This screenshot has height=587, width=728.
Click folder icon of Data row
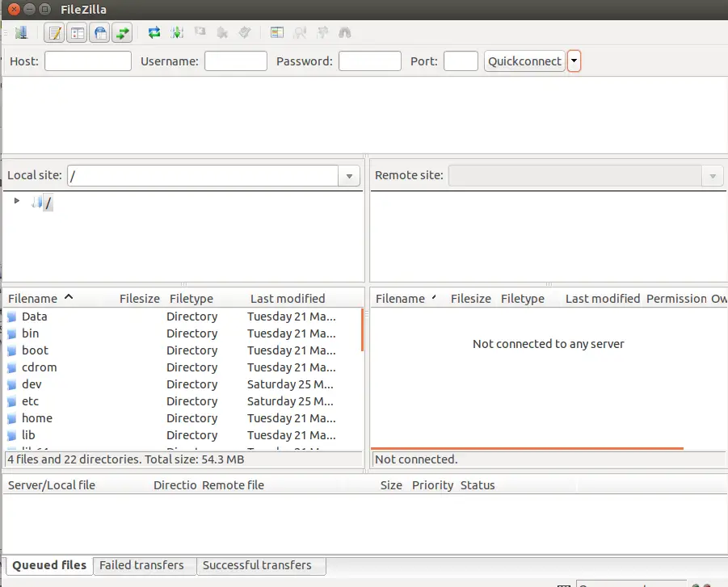click(x=12, y=317)
